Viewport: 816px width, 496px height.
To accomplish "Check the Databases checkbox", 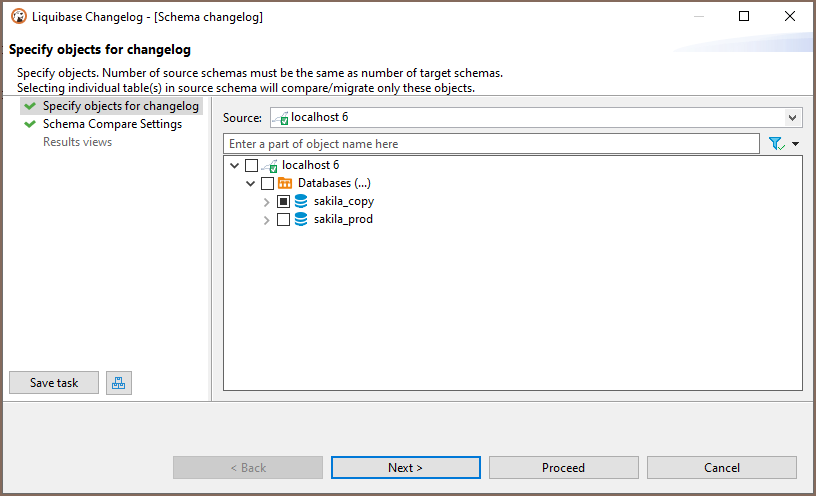I will (x=267, y=184).
